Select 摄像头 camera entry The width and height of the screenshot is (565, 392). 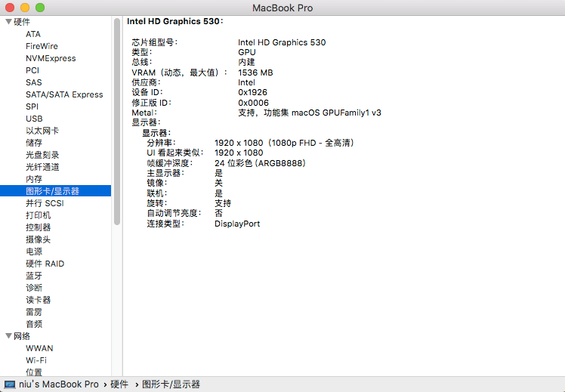coord(39,239)
